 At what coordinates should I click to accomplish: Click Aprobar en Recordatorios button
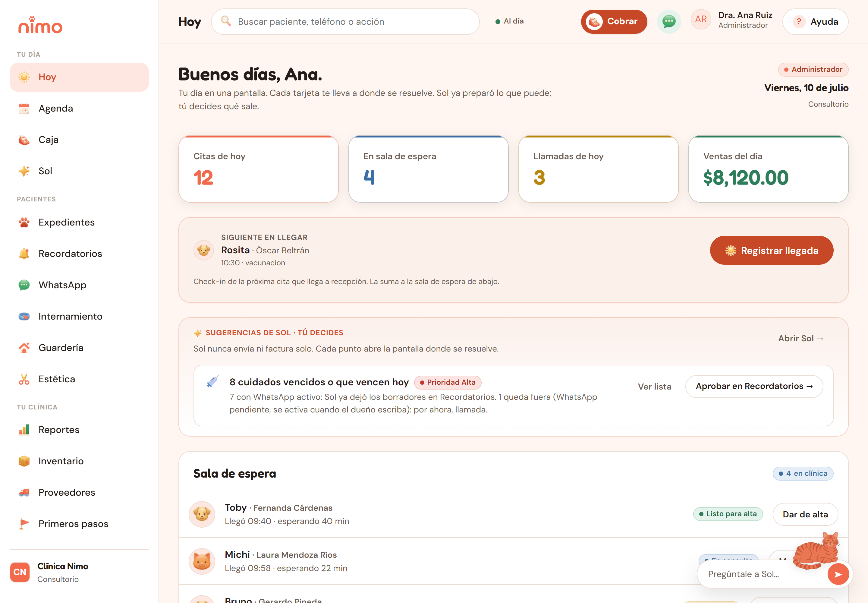coord(754,386)
